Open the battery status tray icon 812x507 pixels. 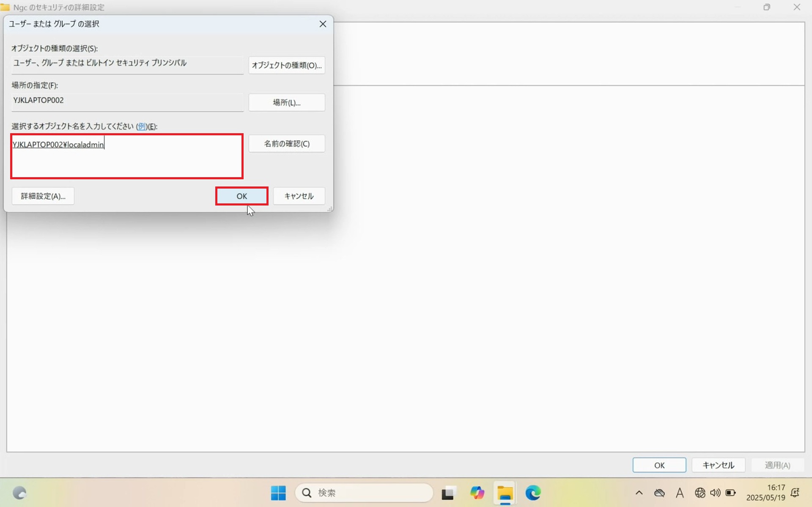[x=730, y=493]
